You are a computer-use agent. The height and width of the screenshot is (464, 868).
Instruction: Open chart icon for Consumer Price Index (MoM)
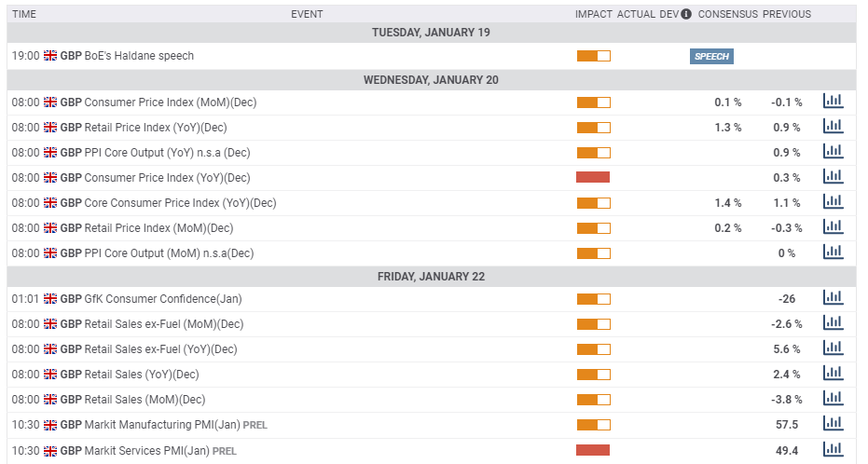[833, 102]
